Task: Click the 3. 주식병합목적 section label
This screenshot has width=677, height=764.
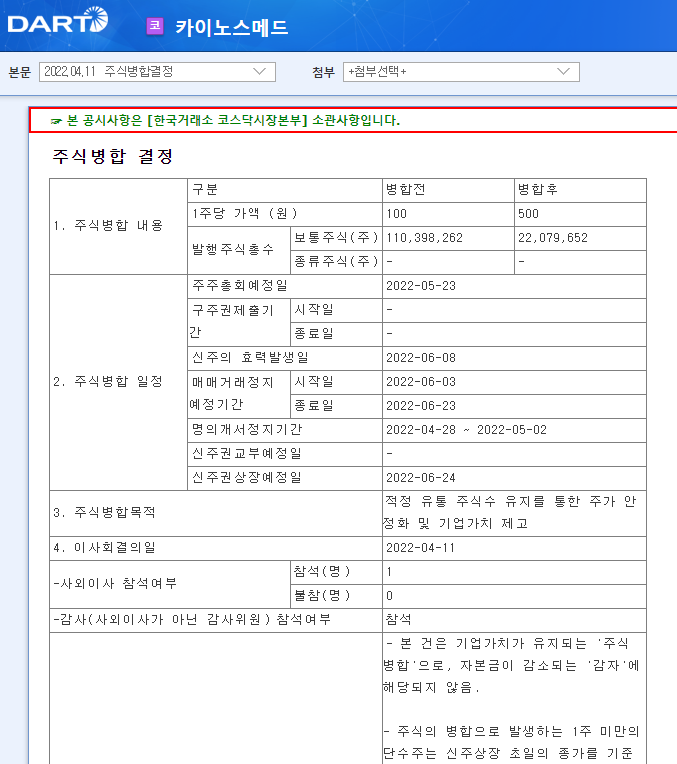Action: click(104, 513)
